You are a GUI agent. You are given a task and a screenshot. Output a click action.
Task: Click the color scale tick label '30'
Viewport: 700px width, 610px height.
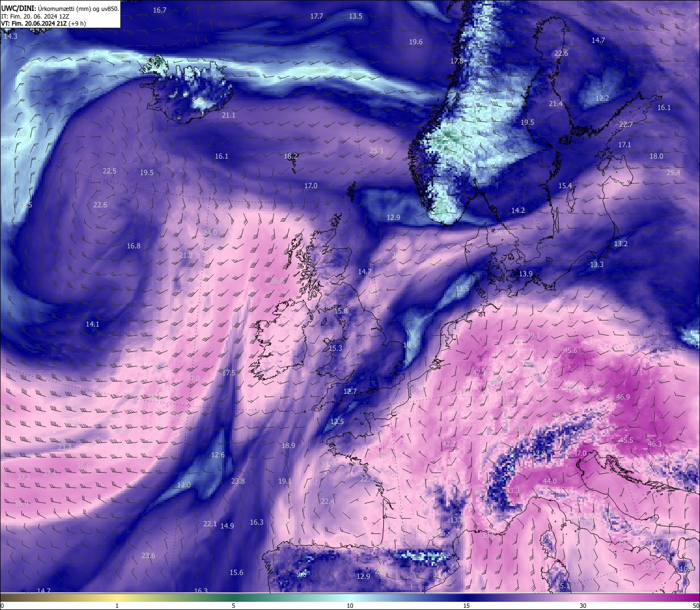(583, 606)
